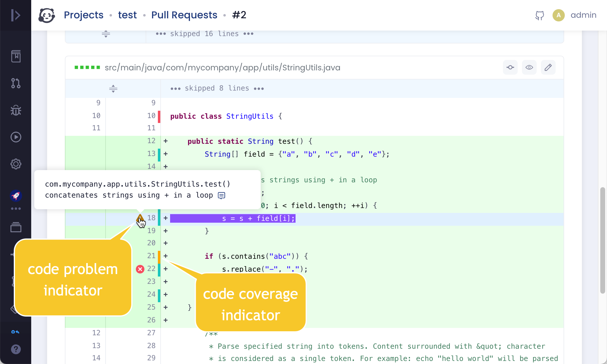
Task: Toggle the eye view icon for StringUtils.java
Action: [529, 67]
